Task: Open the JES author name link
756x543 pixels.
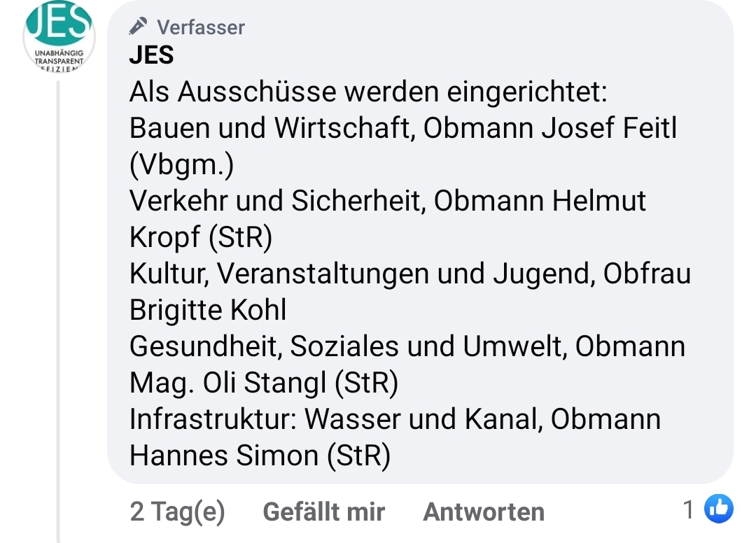Action: point(151,55)
